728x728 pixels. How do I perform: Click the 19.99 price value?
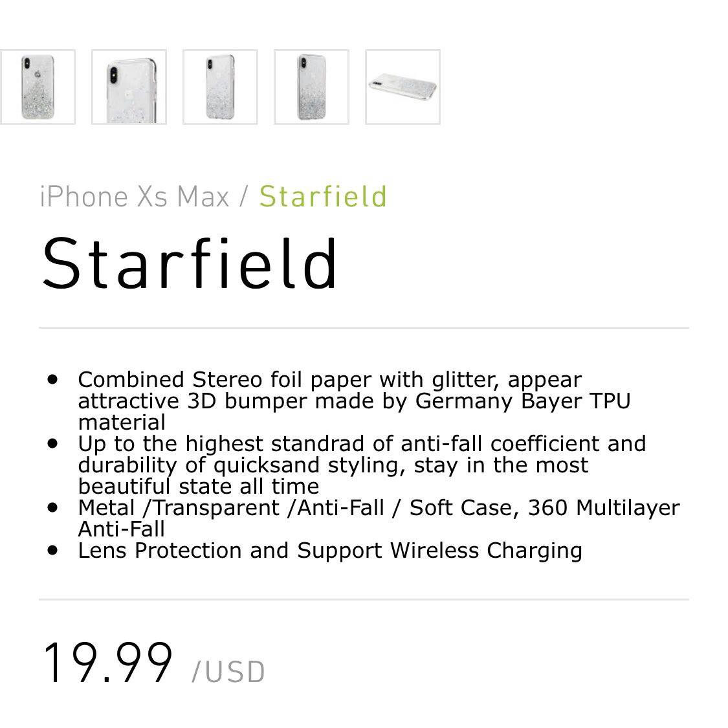click(x=108, y=663)
